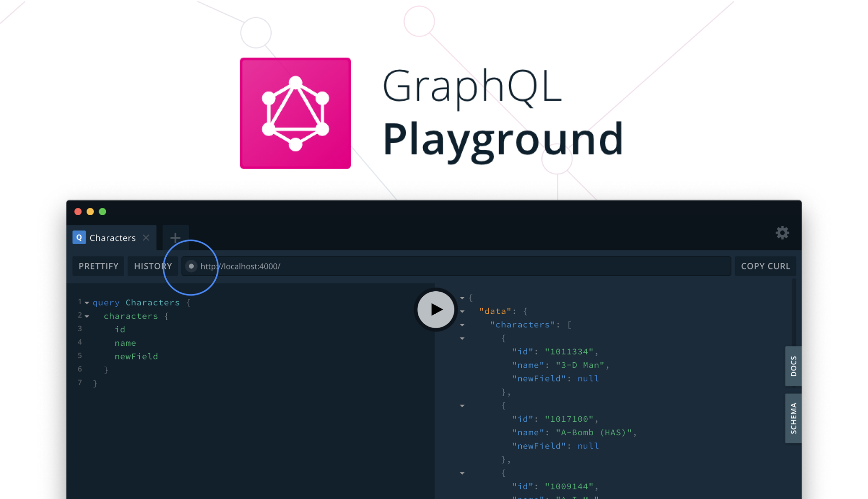Click the red window close dot
Image resolution: width=868 pixels, height=499 pixels.
78,212
